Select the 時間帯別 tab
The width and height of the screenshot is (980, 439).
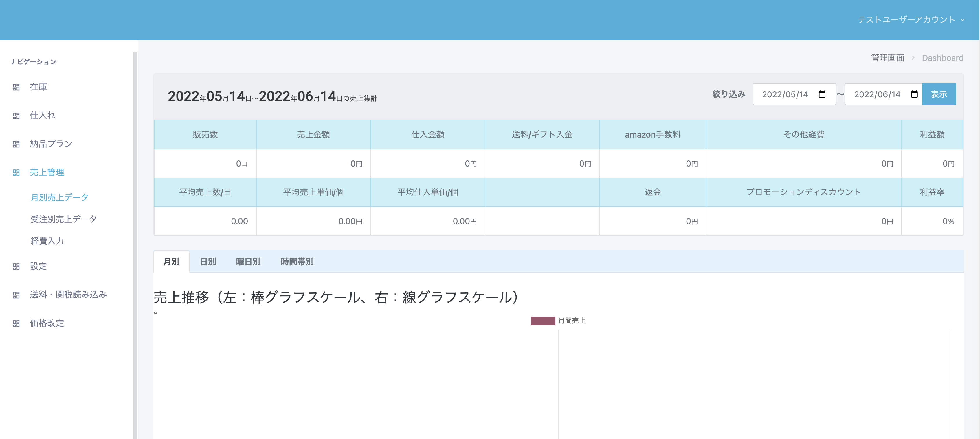[297, 261]
